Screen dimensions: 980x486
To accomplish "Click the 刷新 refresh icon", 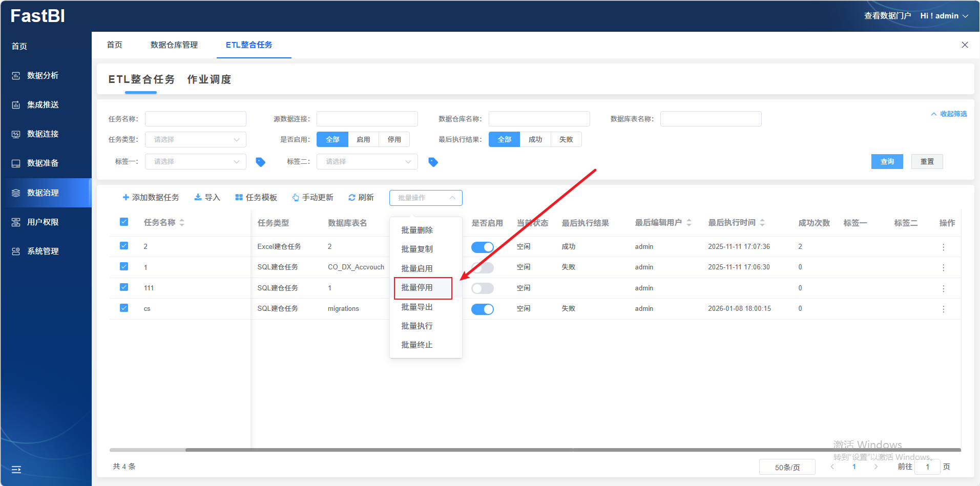I will (352, 198).
